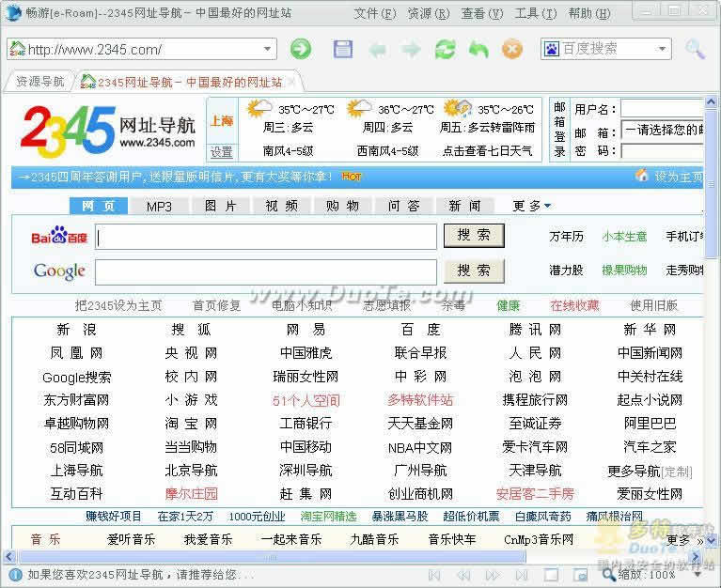
Task: Open the 新浪 link
Action: click(76, 330)
